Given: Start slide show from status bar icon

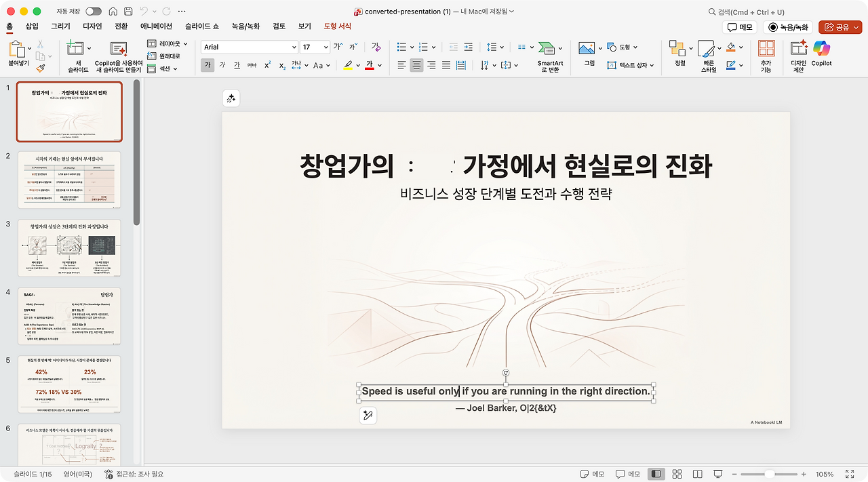Looking at the screenshot, I should pyautogui.click(x=718, y=474).
